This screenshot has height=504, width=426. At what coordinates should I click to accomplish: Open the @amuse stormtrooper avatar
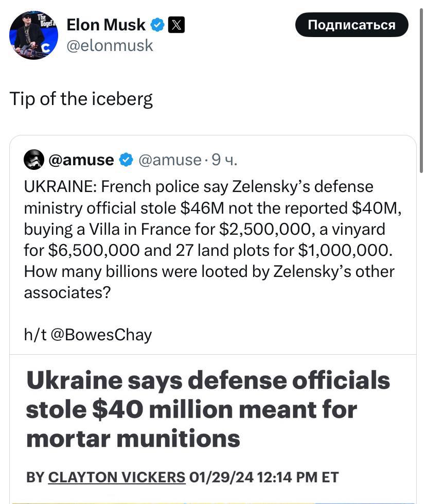[34, 160]
